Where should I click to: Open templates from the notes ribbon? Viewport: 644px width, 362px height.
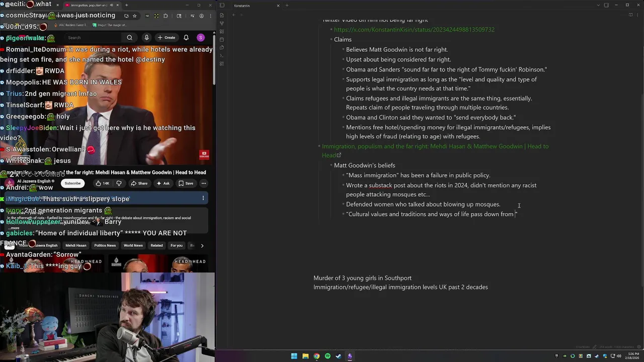click(x=222, y=47)
